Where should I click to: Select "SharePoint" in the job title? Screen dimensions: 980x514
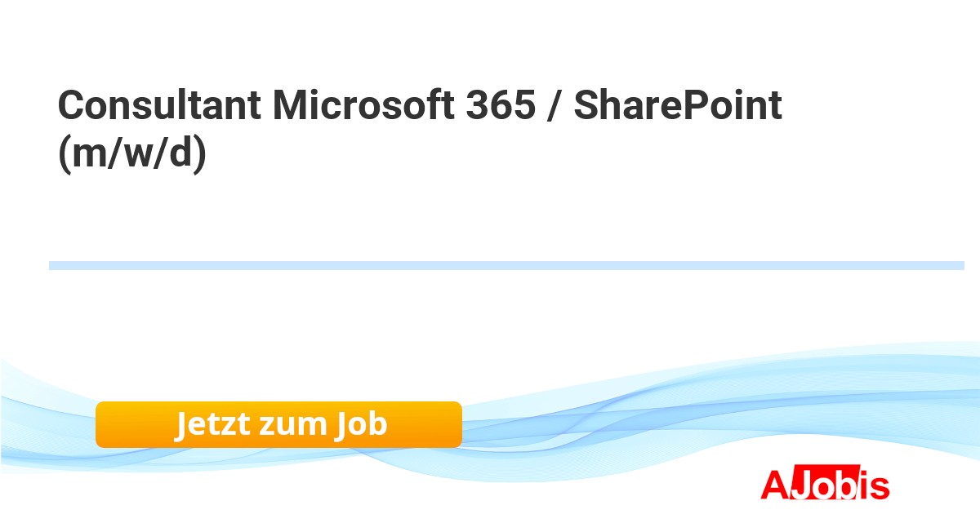pos(678,106)
